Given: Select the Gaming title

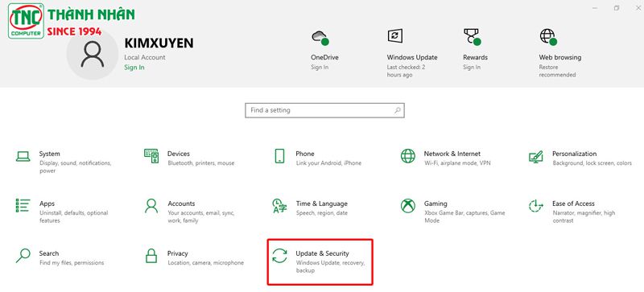Looking at the screenshot, I should click(x=436, y=204).
